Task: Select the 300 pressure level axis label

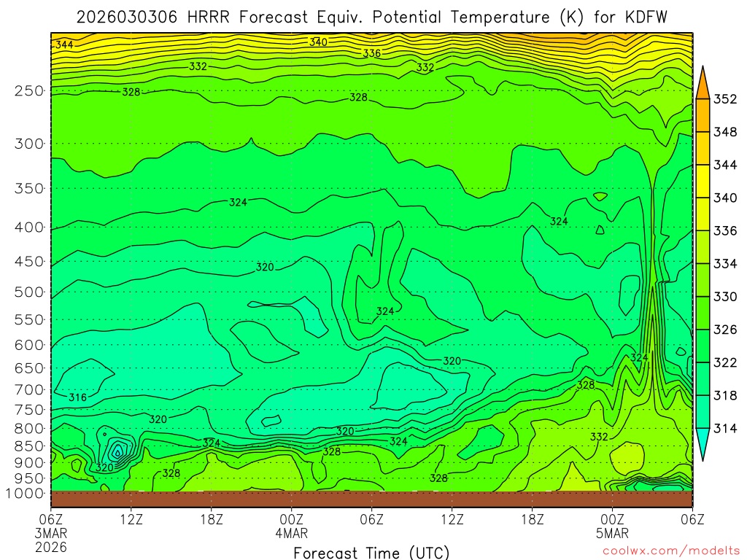Action: [29, 144]
